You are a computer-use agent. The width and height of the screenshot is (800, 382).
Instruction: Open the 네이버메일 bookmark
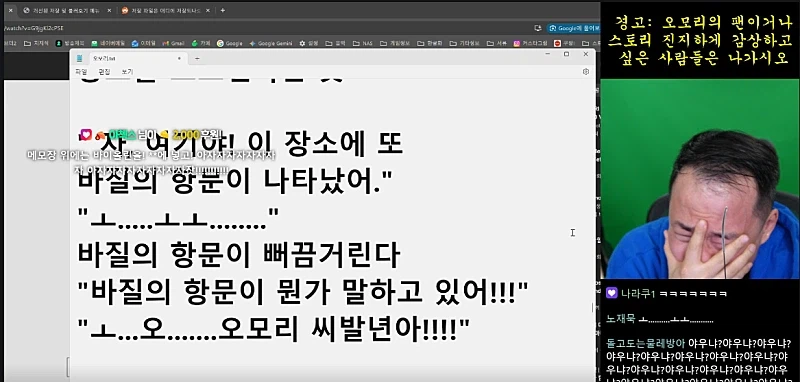point(109,43)
